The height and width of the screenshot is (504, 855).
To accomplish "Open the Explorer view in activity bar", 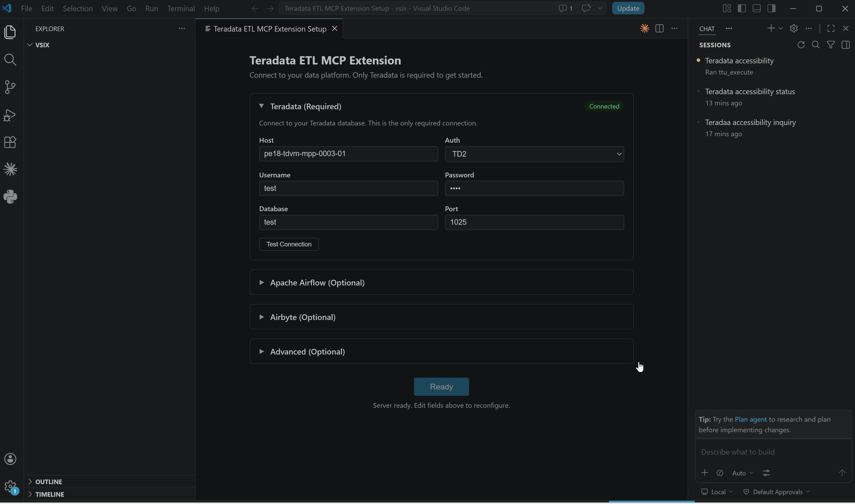I will [10, 32].
